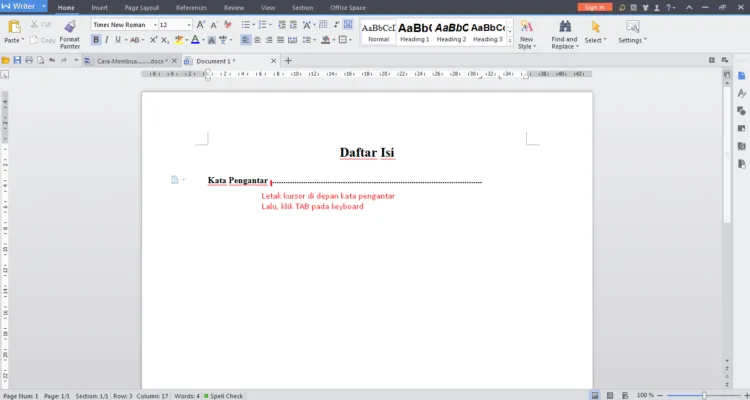Click the Format Painter brush icon
The image size is (750, 400).
coord(70,27)
